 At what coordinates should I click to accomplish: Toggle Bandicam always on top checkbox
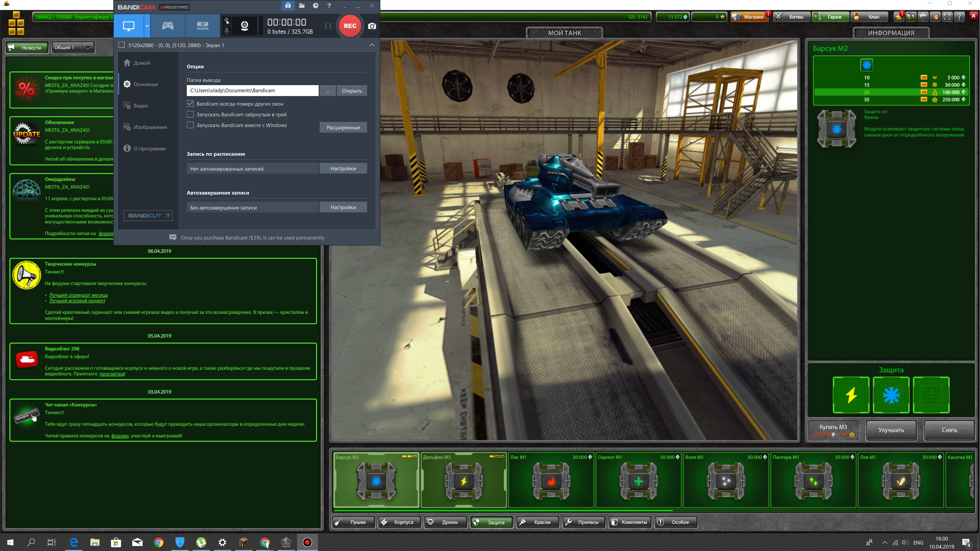coord(190,104)
